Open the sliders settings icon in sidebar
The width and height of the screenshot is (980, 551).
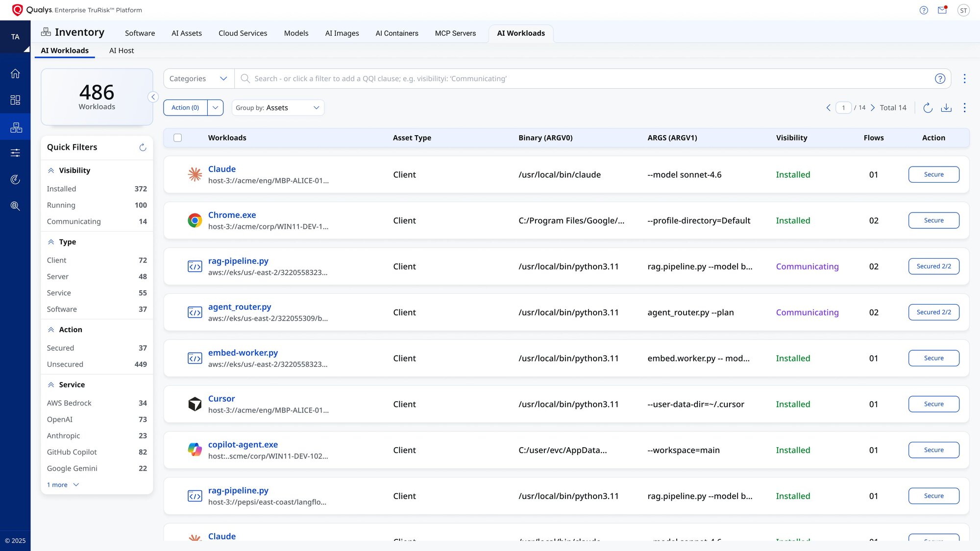click(x=15, y=153)
